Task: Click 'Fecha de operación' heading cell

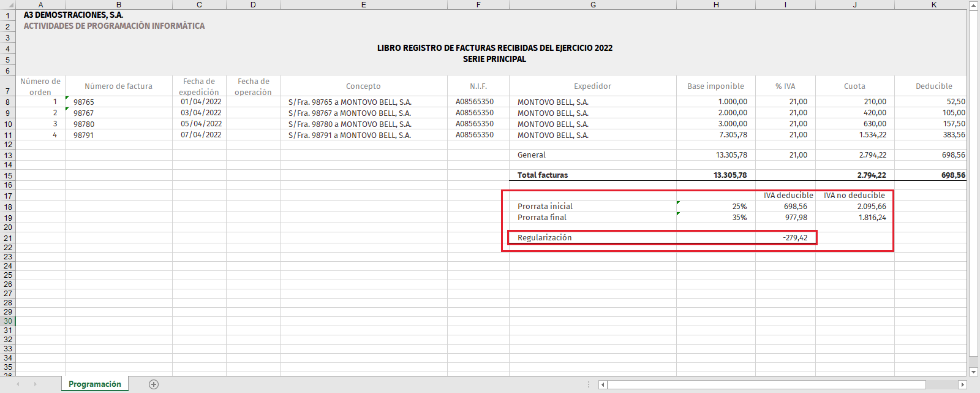Action: pos(253,86)
